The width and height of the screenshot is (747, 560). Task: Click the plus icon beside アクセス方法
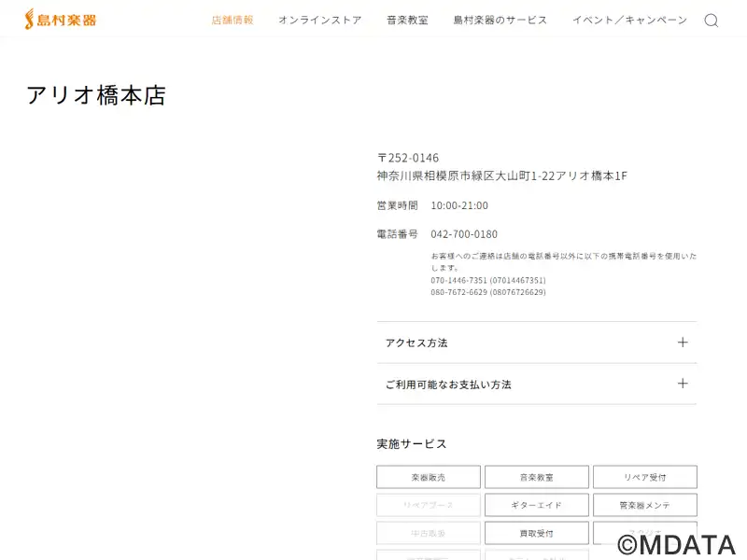click(683, 343)
